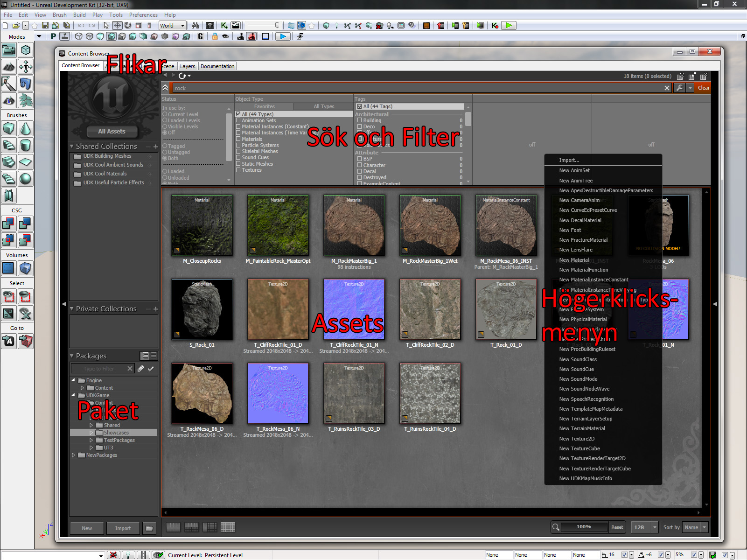Uncheck All (44 Tags) checkbox
The width and height of the screenshot is (747, 560).
[x=360, y=106]
